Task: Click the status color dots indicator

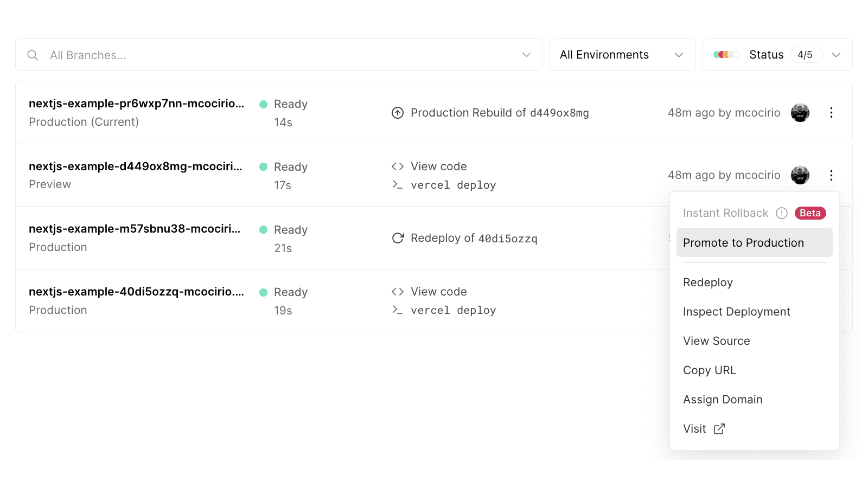Action: (x=726, y=55)
